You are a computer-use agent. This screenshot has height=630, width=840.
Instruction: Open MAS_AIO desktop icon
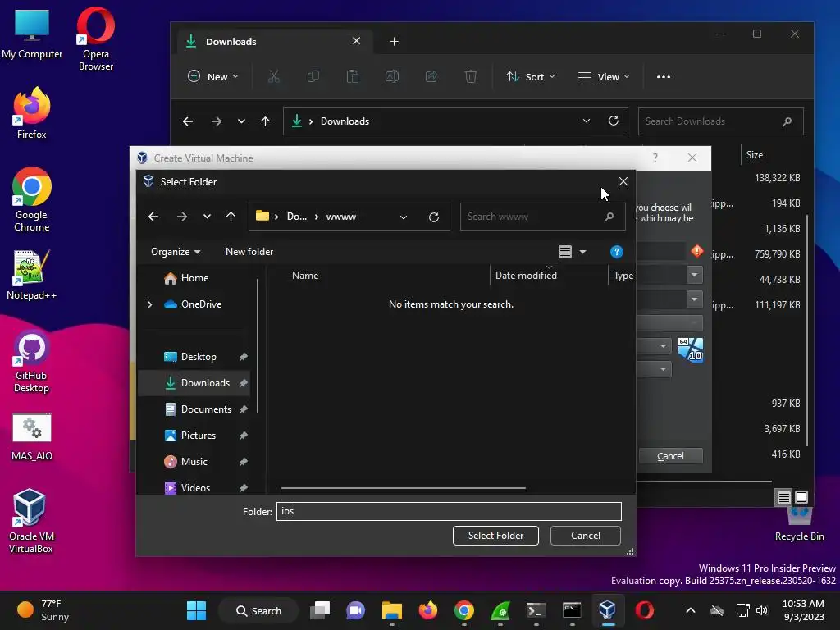click(32, 436)
